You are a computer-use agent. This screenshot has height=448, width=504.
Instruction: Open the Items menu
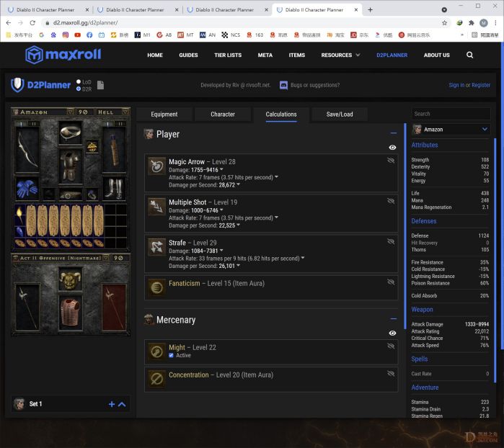[296, 55]
